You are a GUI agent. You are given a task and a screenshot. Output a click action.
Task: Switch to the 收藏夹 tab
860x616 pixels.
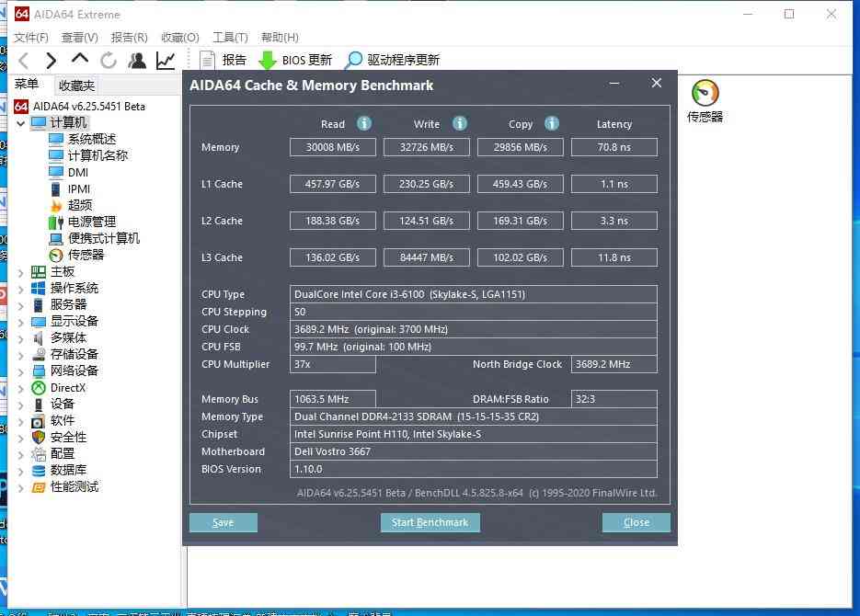(76, 86)
